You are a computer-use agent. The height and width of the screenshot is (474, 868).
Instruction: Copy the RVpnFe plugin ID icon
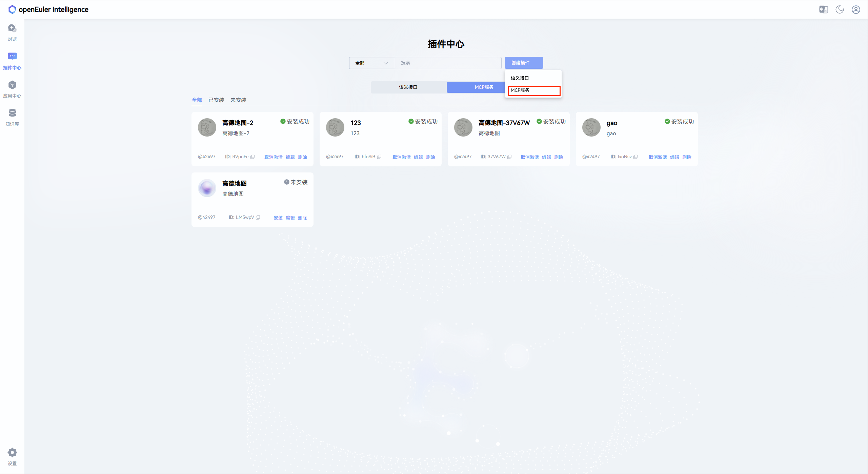point(253,157)
